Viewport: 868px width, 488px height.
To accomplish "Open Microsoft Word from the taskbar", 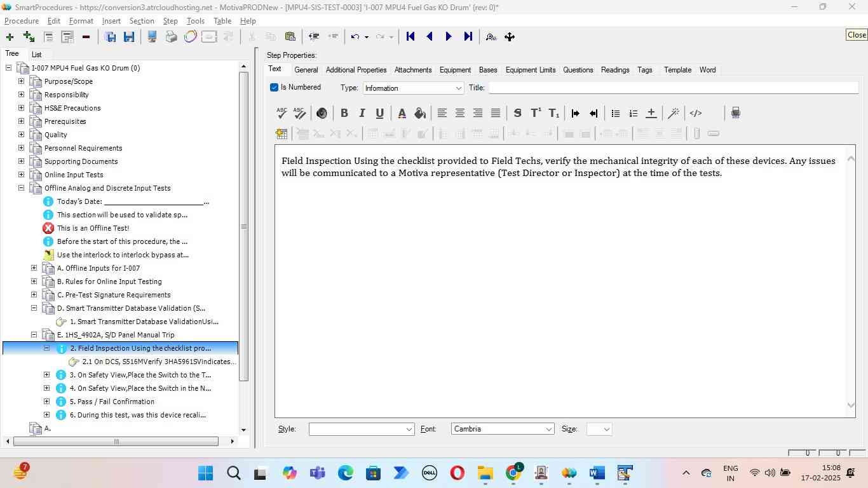I will tap(597, 473).
